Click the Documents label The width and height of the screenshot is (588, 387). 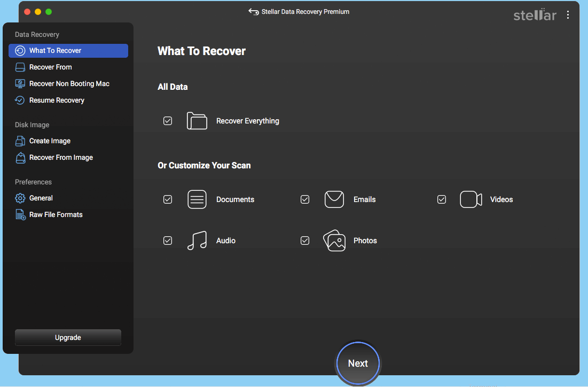(x=235, y=199)
